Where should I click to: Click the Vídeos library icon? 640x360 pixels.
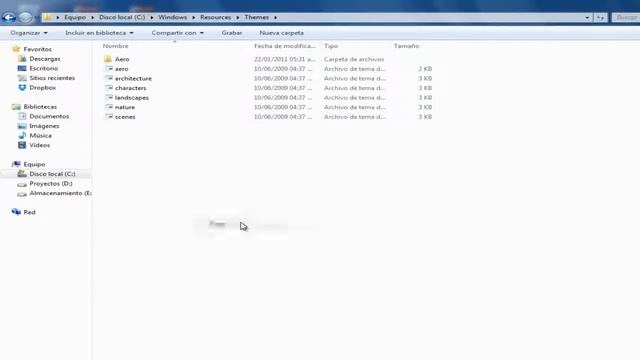22,145
